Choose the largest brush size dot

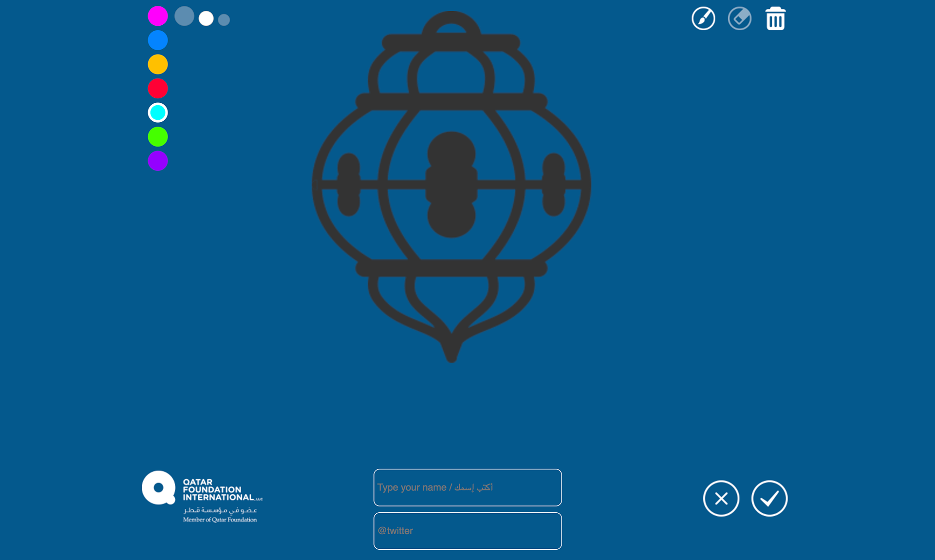tap(184, 16)
